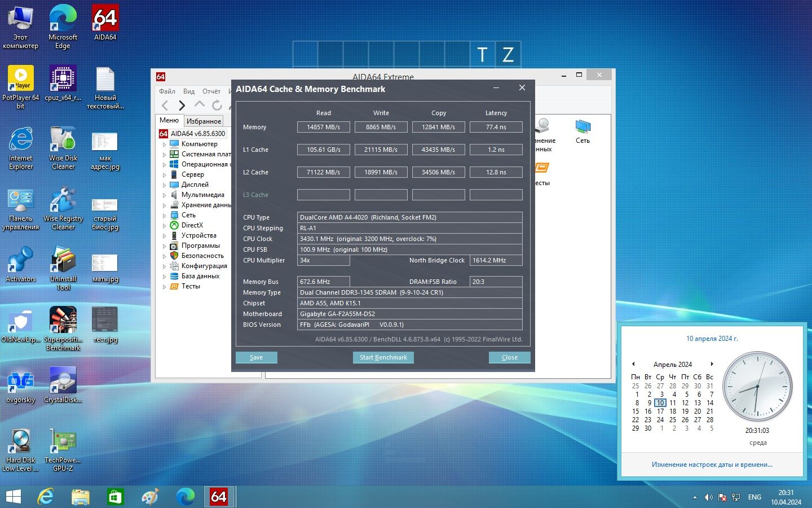The height and width of the screenshot is (508, 812).
Task: Open Windows Store taskbar icon
Action: pos(115,497)
